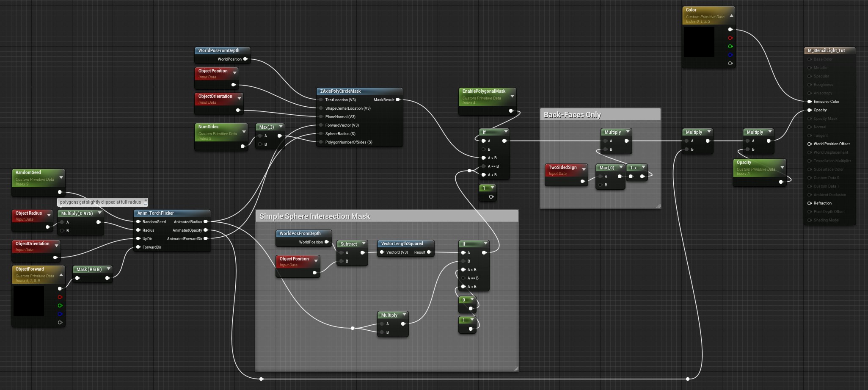Expand the NumSides node preview arrow

[244, 132]
